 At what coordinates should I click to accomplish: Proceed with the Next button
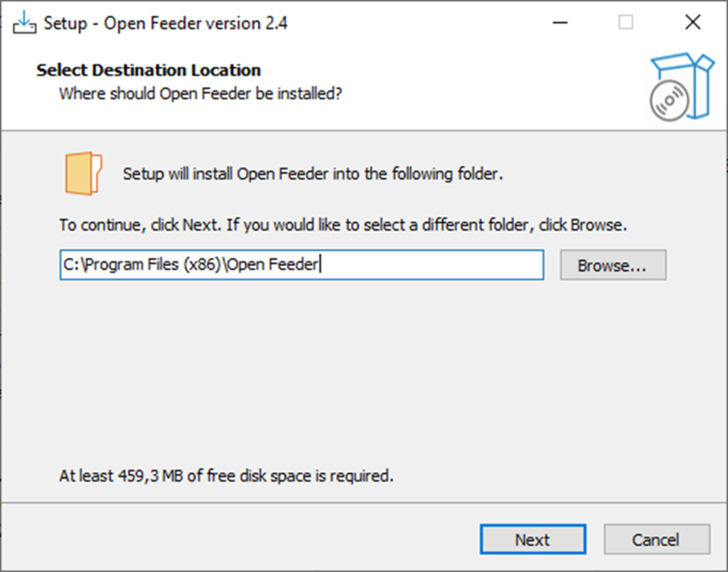pos(532,539)
